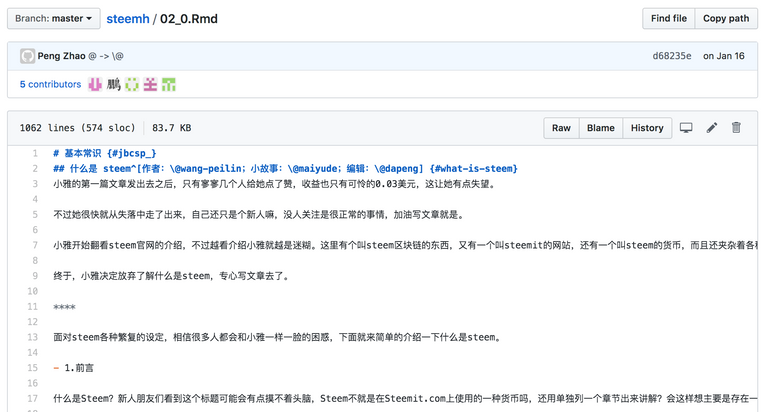Open the second contributor avatar with Chinese character

114,84
